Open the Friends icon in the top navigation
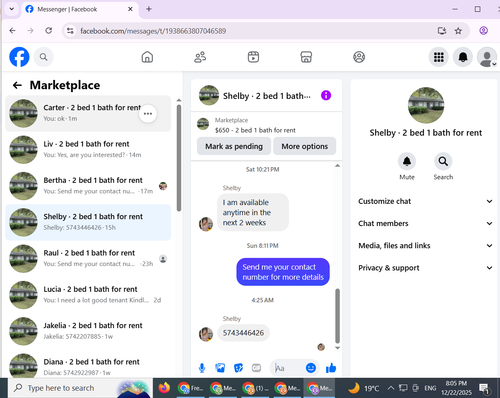Image resolution: width=500 pixels, height=398 pixels. 200,57
